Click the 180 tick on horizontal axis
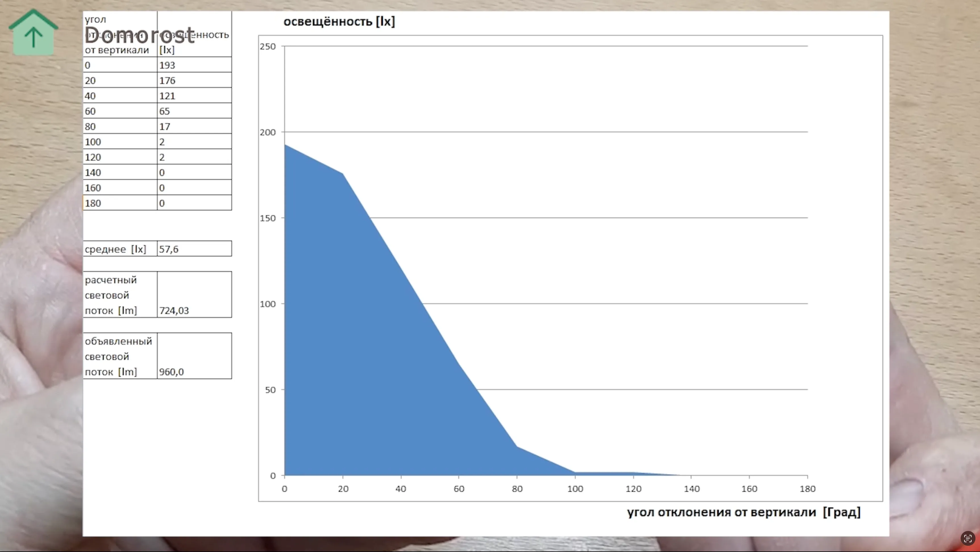 coord(807,489)
